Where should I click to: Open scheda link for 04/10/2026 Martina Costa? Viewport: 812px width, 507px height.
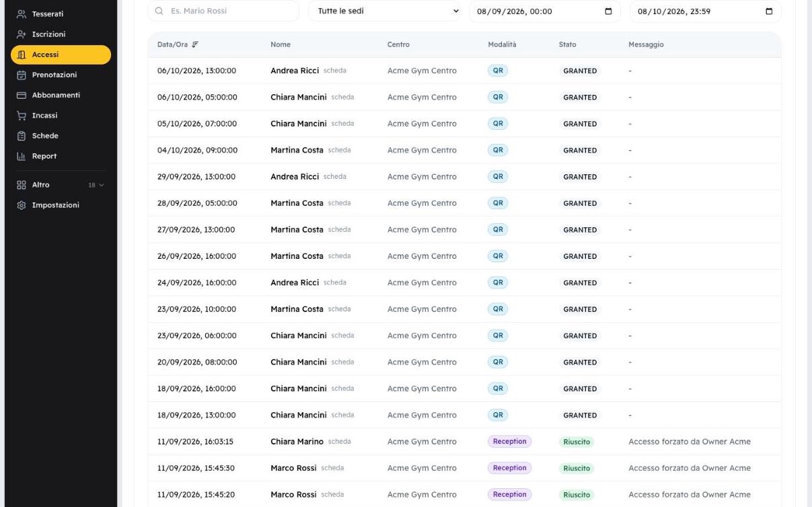click(339, 151)
